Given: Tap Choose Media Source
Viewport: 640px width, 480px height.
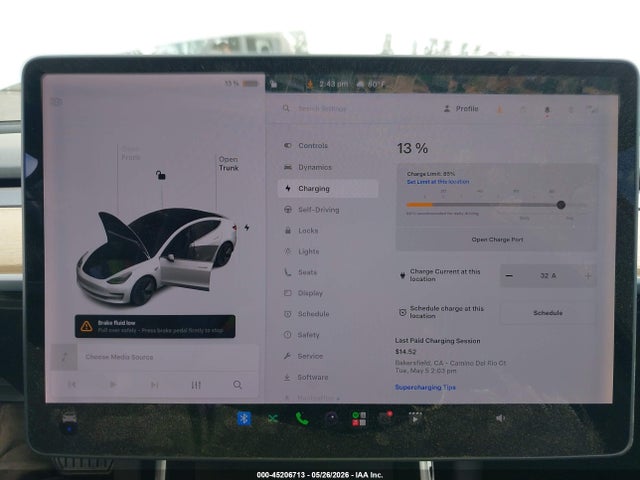Looking at the screenshot, I should click(x=119, y=357).
